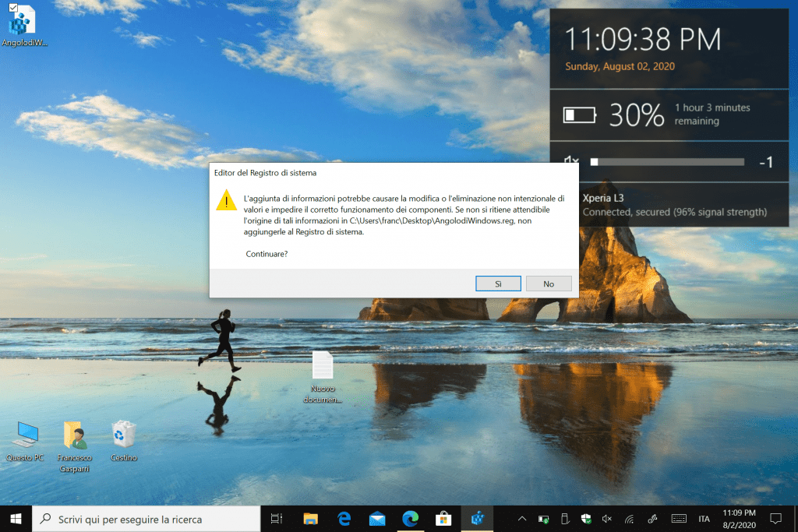The width and height of the screenshot is (798, 532).
Task: Click the volume slider in overlay widget
Action: (x=668, y=162)
